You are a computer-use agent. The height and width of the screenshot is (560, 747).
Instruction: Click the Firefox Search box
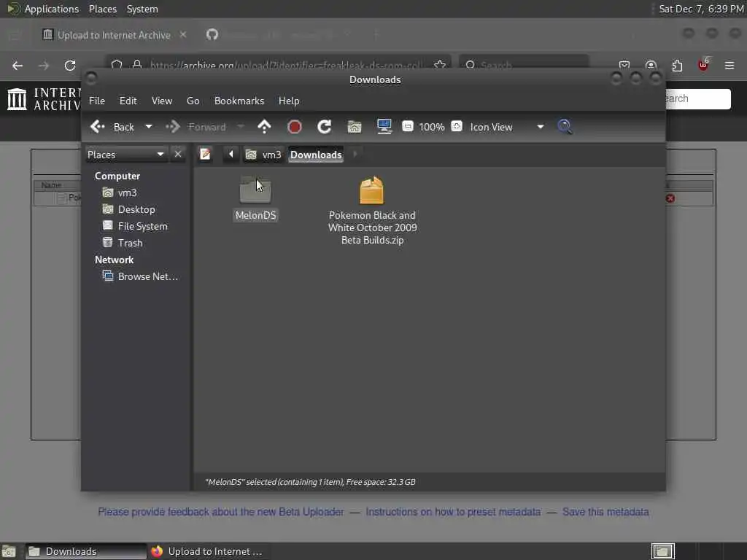click(x=523, y=65)
